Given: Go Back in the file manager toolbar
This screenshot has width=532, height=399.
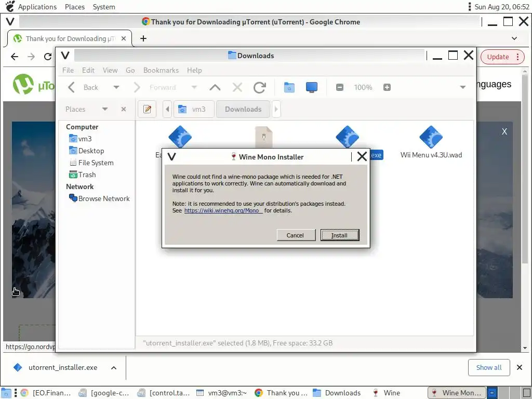Looking at the screenshot, I should (84, 87).
